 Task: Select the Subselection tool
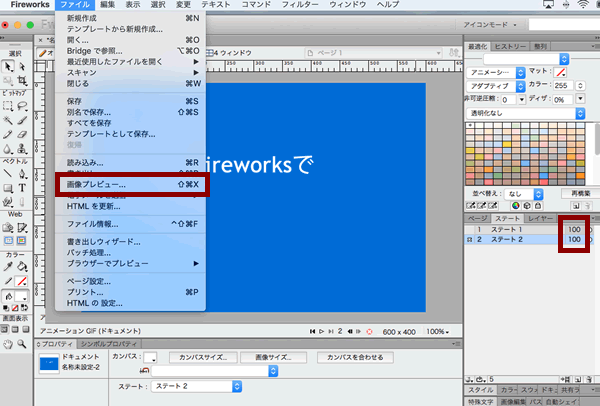tap(22, 67)
